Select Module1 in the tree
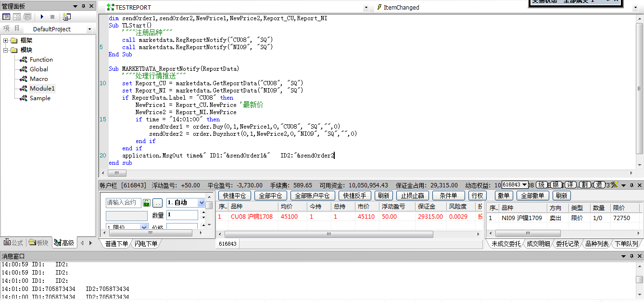The image size is (644, 302). click(x=42, y=89)
